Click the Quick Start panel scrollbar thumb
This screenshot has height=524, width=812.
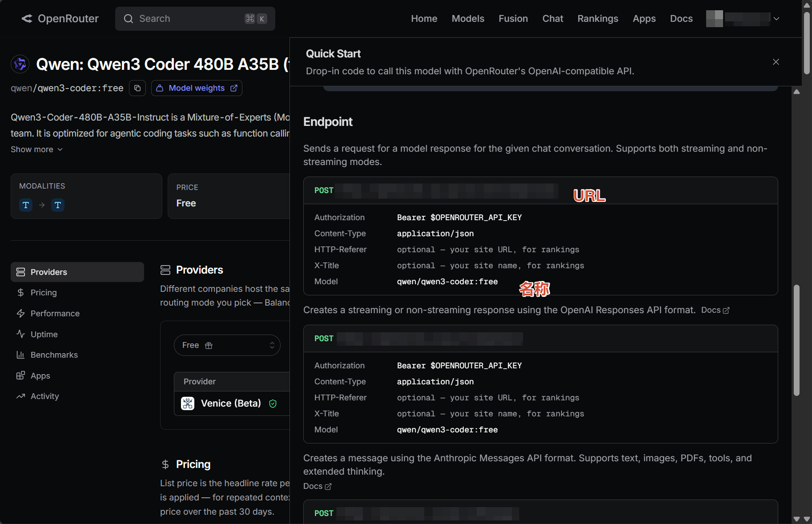click(x=796, y=340)
